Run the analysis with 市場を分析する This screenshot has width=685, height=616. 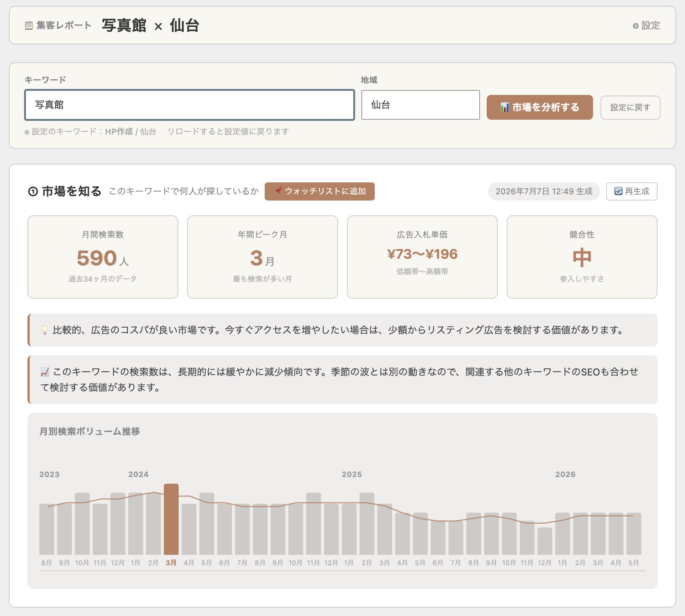click(x=540, y=107)
